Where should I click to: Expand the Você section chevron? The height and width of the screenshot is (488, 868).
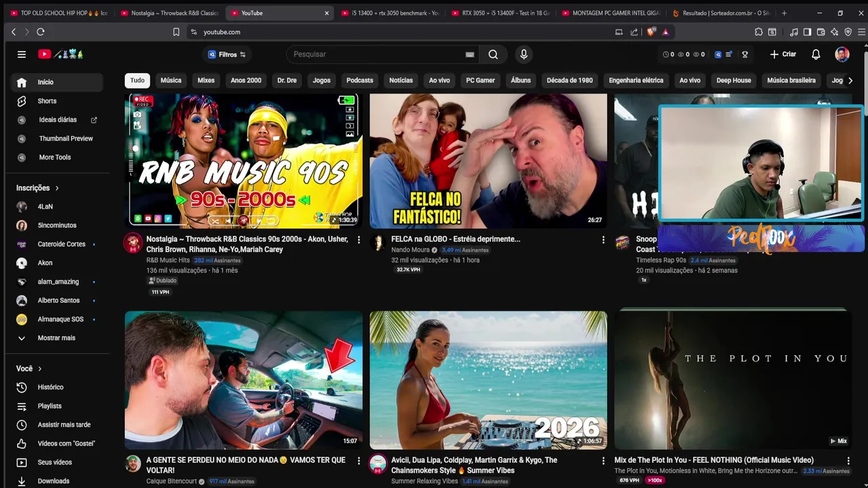[40, 369]
